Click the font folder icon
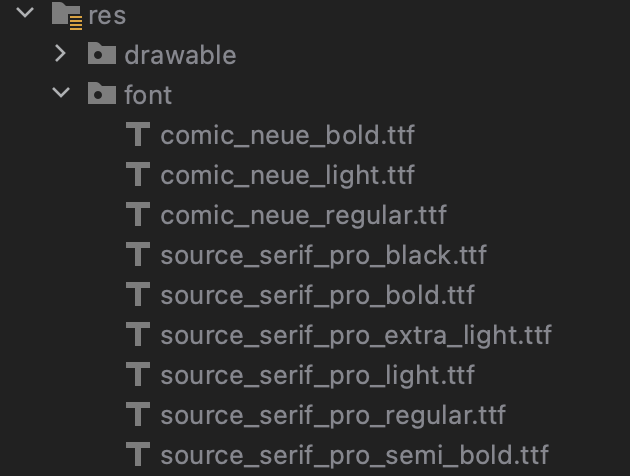 (102, 93)
